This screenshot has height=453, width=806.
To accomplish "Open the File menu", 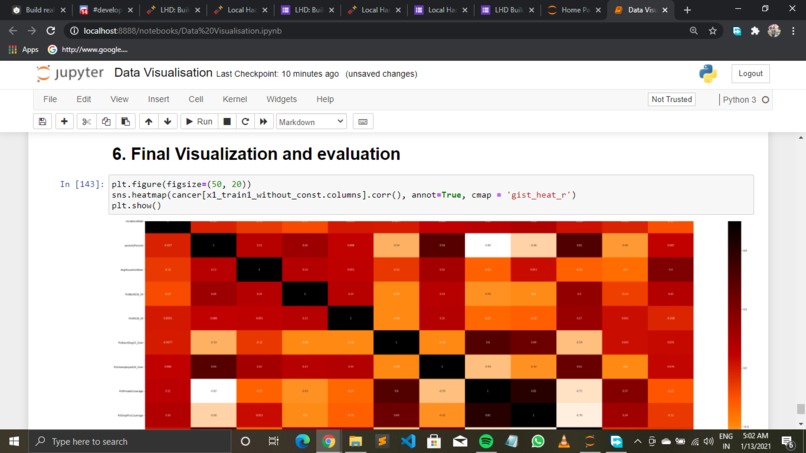I will click(x=50, y=99).
